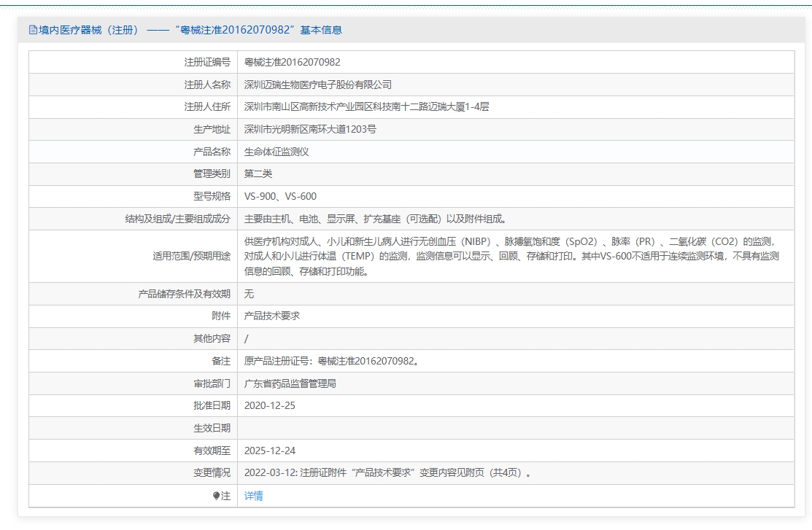Click approval department 广东省药品监督管理局
This screenshot has width=812, height=530.
290,383
